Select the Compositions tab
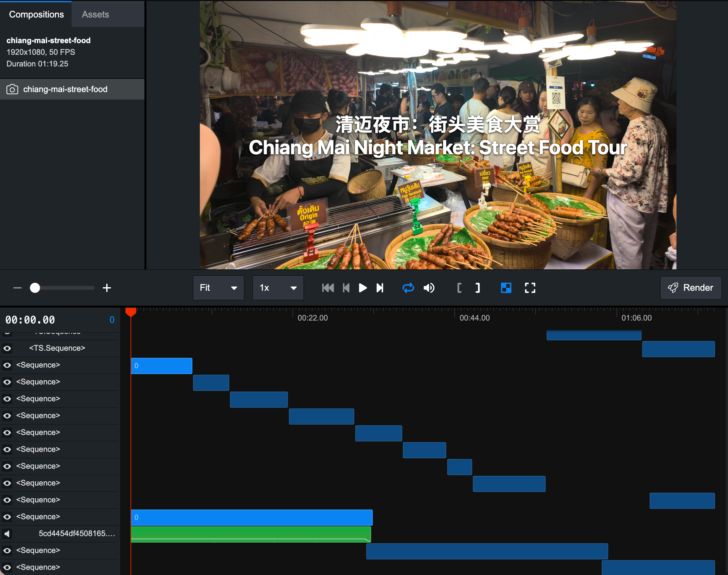 click(x=36, y=15)
